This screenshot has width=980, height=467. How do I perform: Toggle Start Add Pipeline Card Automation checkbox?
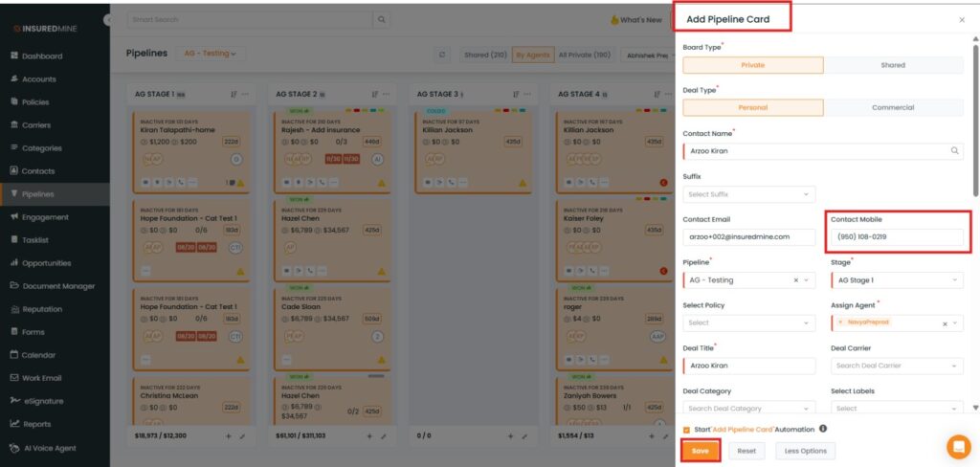pyautogui.click(x=687, y=430)
